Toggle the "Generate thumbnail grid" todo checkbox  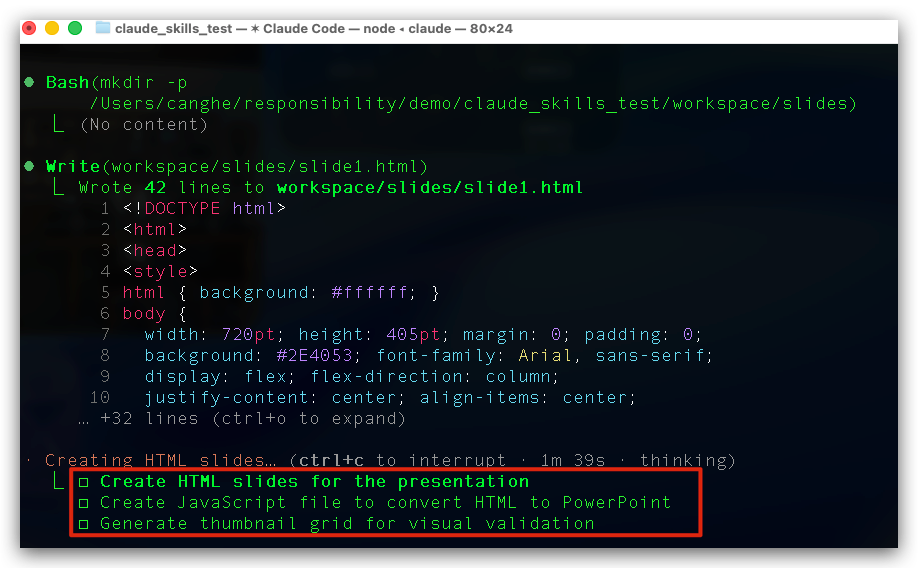click(84, 524)
